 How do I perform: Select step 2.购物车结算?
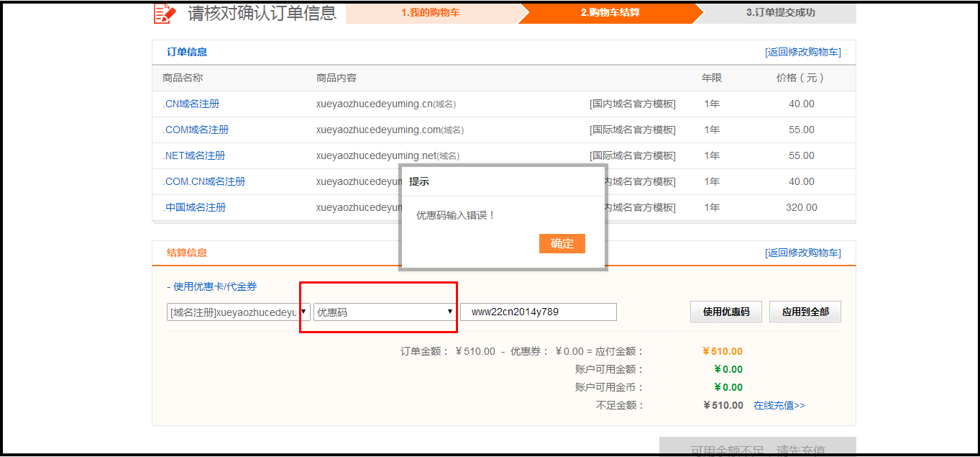610,13
